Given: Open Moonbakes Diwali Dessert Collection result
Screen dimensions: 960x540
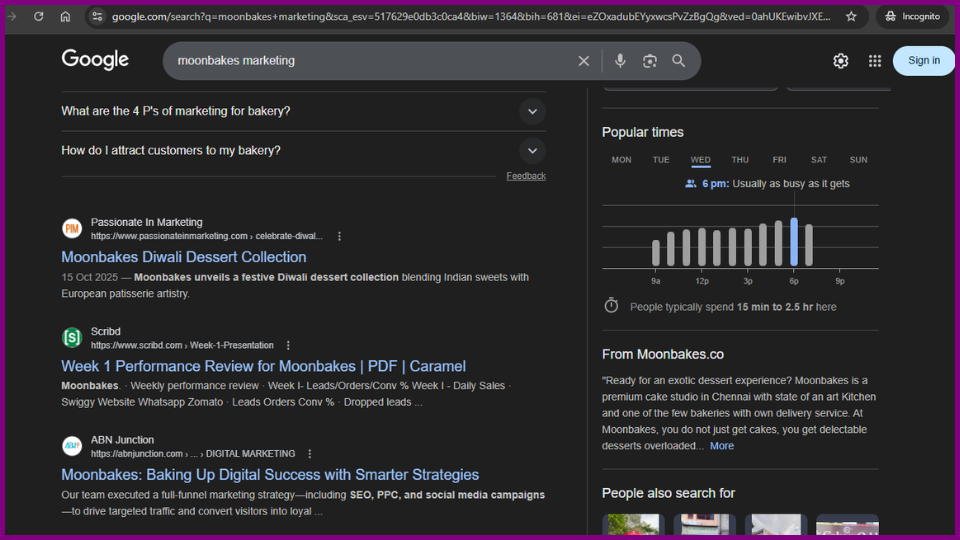Looking at the screenshot, I should pyautogui.click(x=184, y=257).
